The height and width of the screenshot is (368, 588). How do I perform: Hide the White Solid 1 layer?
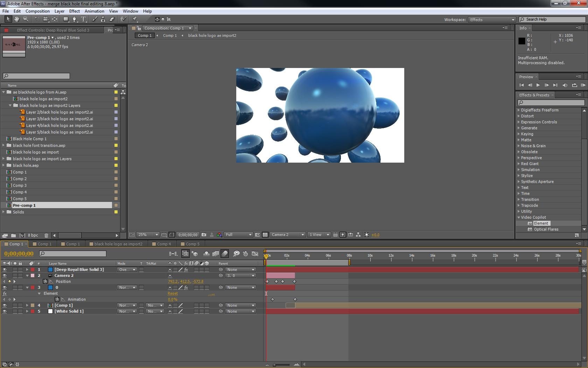tap(5, 311)
